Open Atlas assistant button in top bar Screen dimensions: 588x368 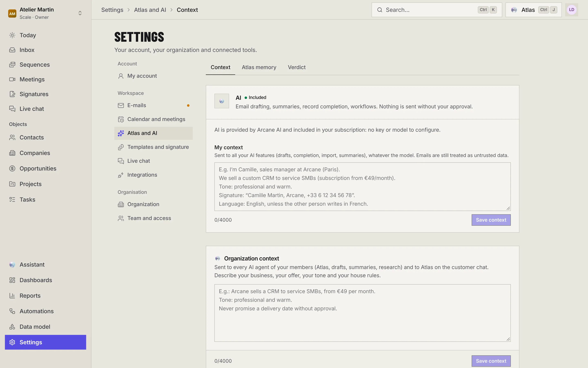point(533,10)
